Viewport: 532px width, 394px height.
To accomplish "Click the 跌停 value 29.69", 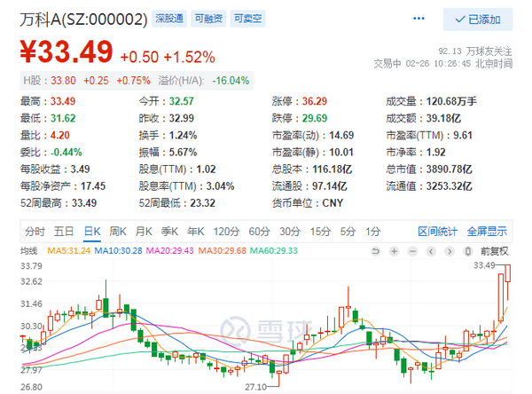I will [x=315, y=118].
